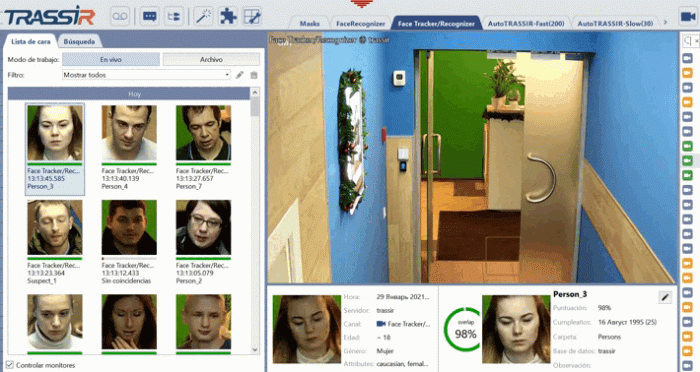Select the Person_2 face thumbnail

pos(204,227)
